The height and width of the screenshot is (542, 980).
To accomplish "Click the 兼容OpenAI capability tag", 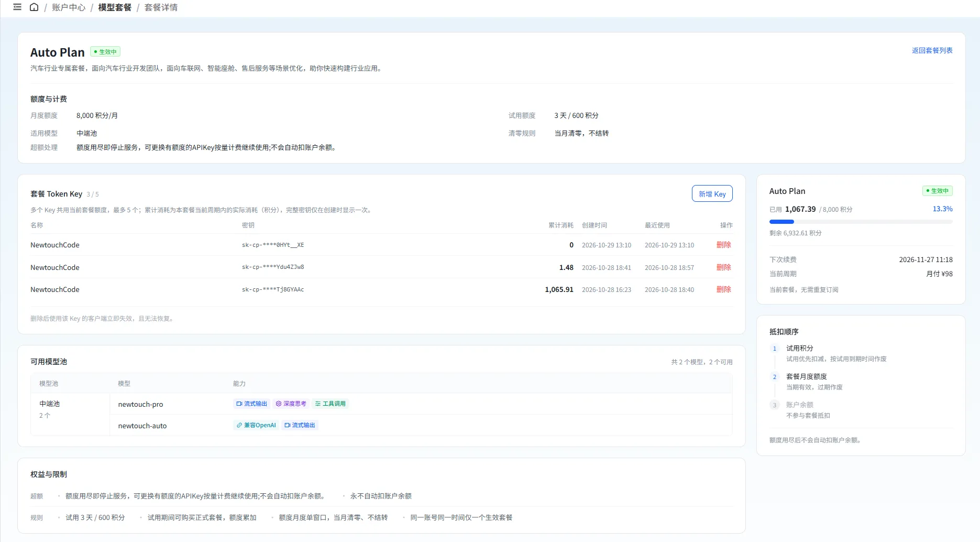I will [x=256, y=425].
